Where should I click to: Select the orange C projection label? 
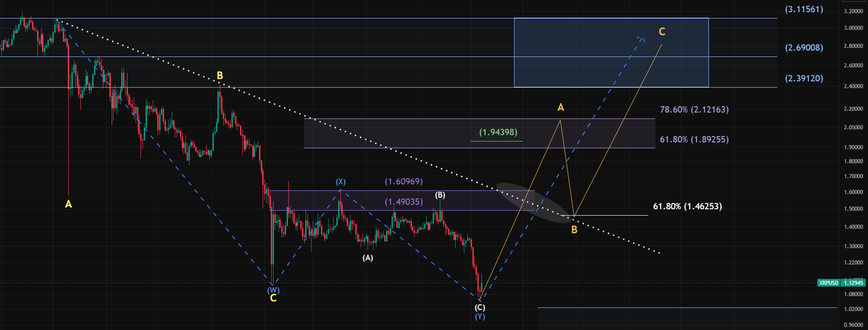coord(662,32)
